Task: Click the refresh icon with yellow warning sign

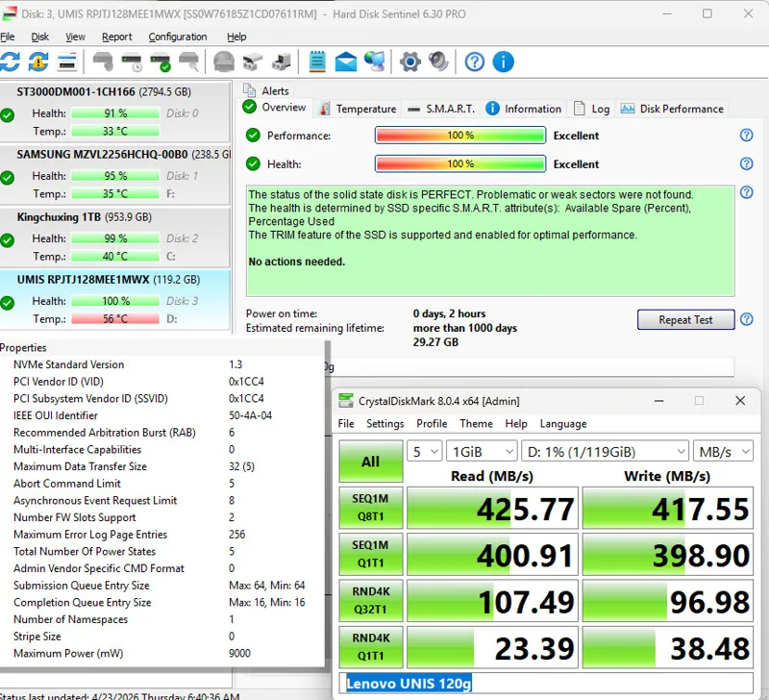Action: [38, 62]
